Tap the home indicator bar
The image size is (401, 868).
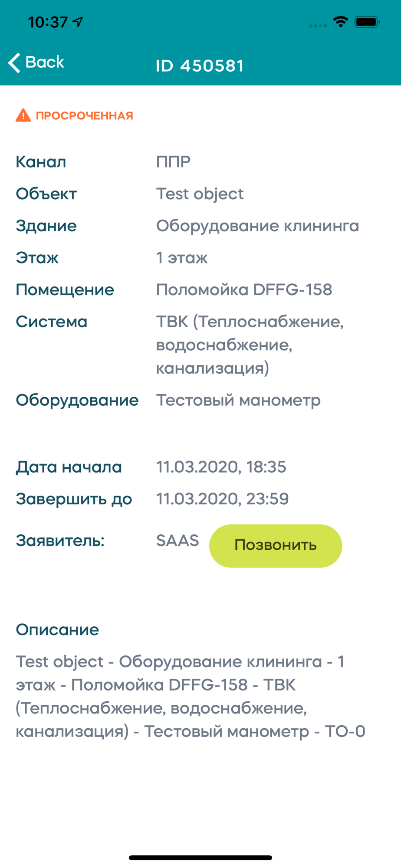[200, 858]
